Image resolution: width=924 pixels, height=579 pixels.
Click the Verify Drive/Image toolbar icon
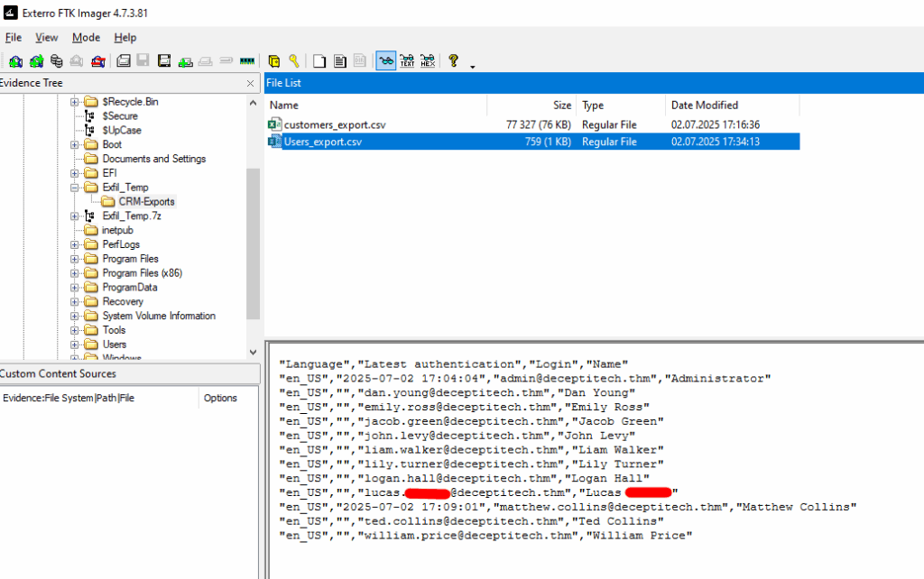click(226, 60)
